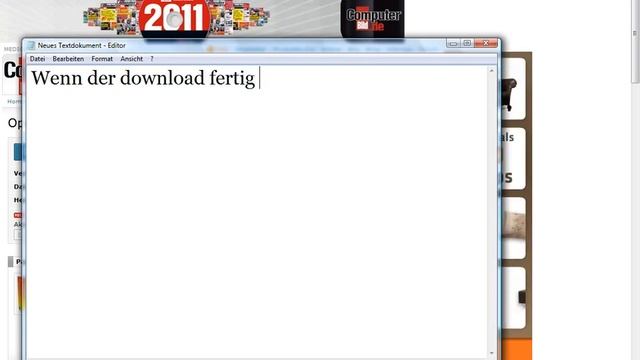Click the chair ad thumbnail in browser
640x360 pixels.
512,89
